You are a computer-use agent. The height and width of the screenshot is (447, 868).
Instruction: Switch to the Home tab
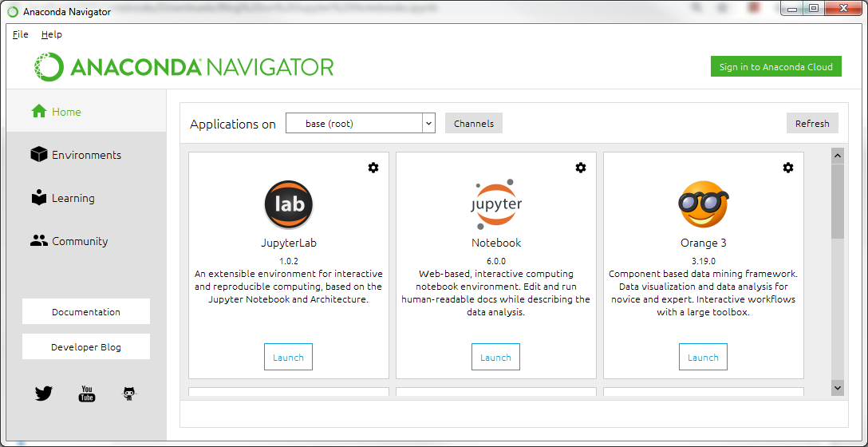86,111
